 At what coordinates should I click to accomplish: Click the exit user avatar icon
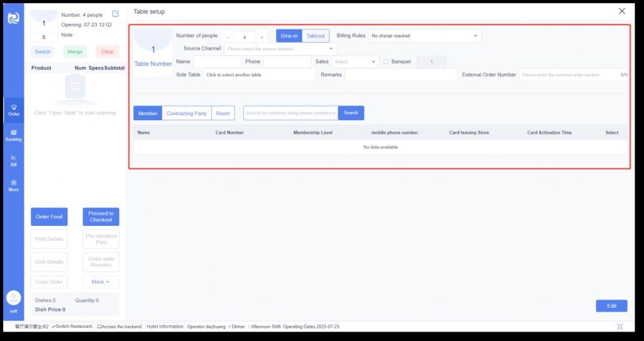pos(13,298)
